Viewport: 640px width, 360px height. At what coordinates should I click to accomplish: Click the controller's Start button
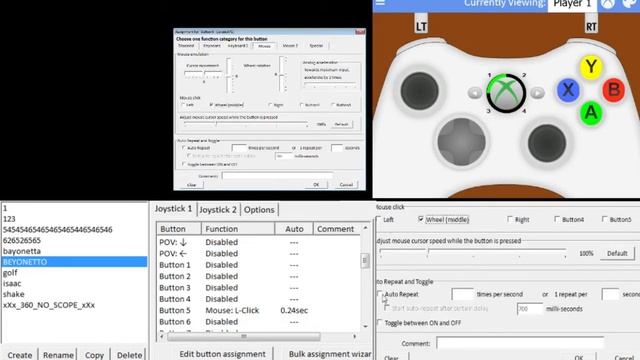coord(538,93)
